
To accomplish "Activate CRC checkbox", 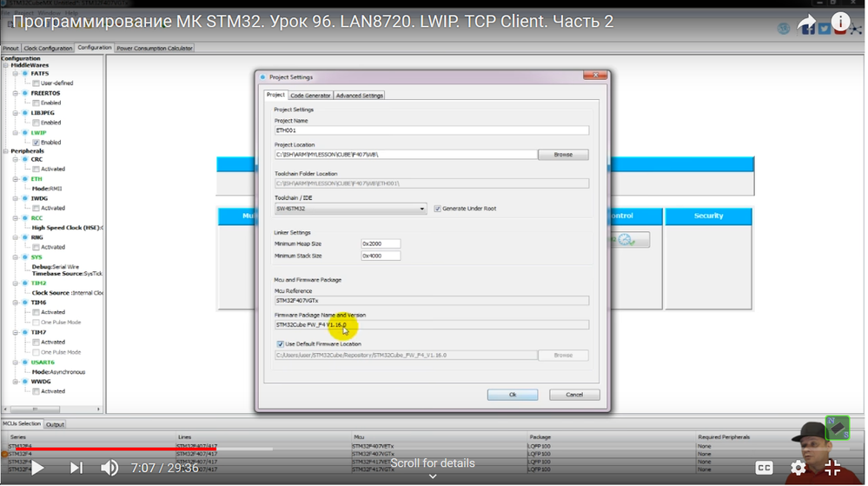I will pos(36,169).
